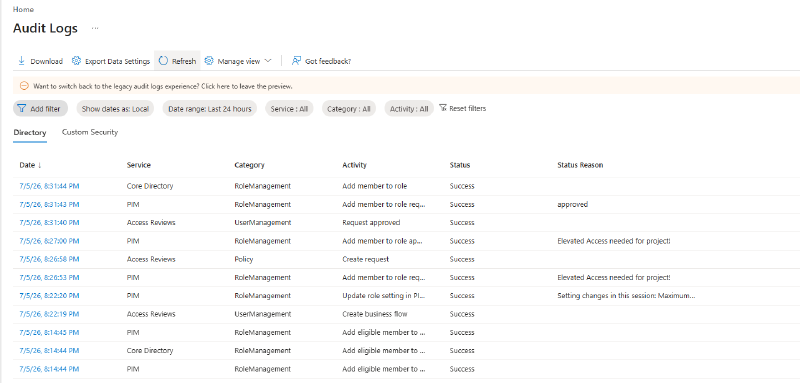
Task: Open the Show dates as: Local filter
Action: [x=115, y=109]
